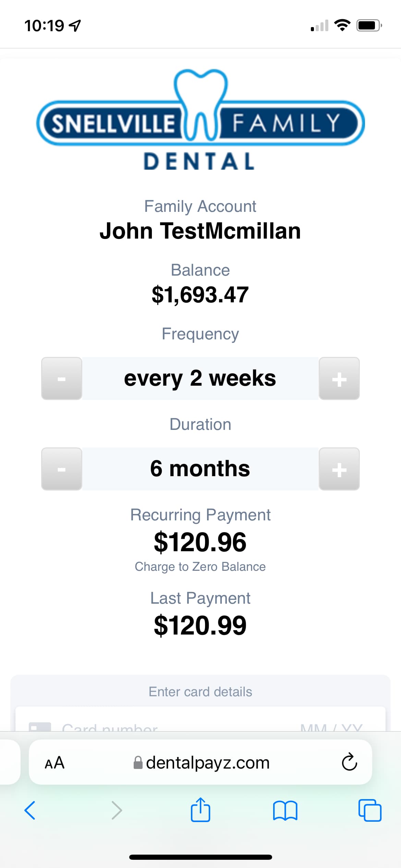Tap the Snellville Family Dental logo
The width and height of the screenshot is (401, 868).
200,120
